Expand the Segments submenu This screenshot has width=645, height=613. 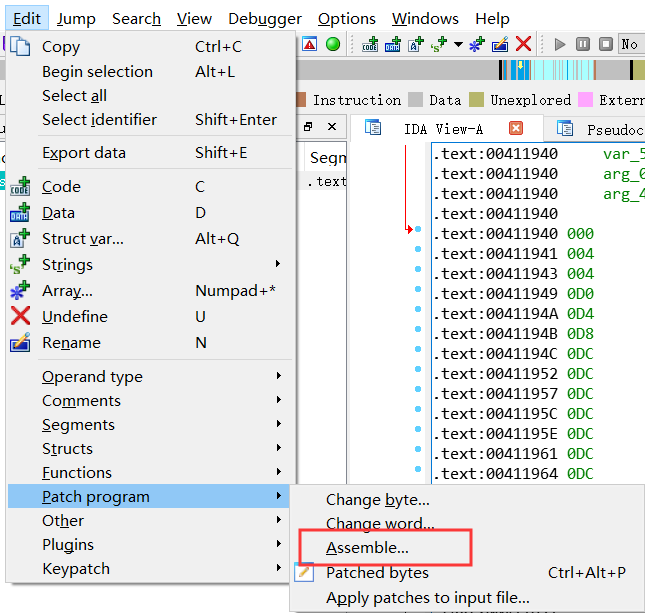click(278, 423)
